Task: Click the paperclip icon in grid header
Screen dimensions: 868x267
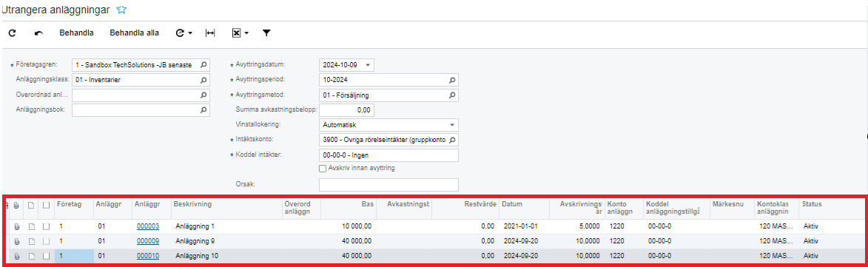Action: [16, 205]
